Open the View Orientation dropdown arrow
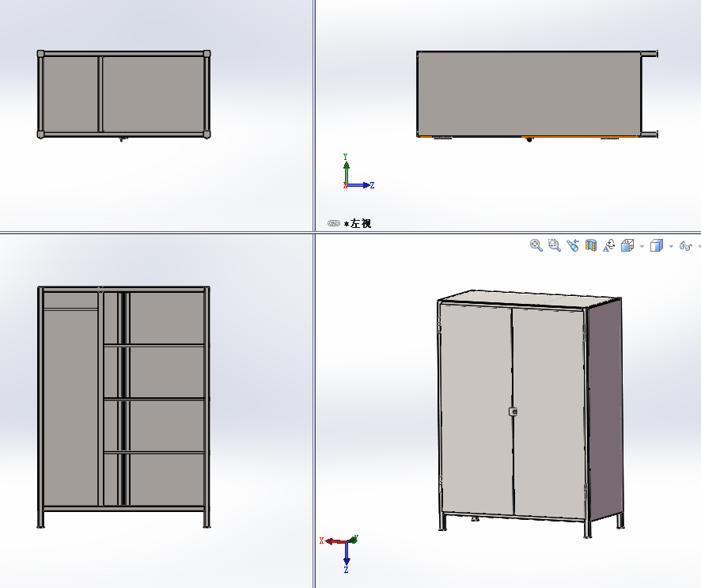The height and width of the screenshot is (588, 701). click(642, 246)
